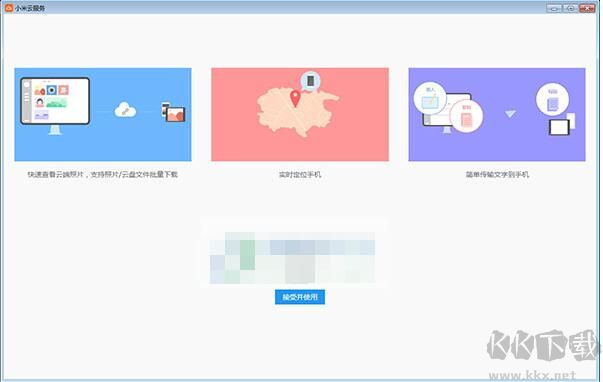Click the 小米云服务 window title text

(x=30, y=8)
